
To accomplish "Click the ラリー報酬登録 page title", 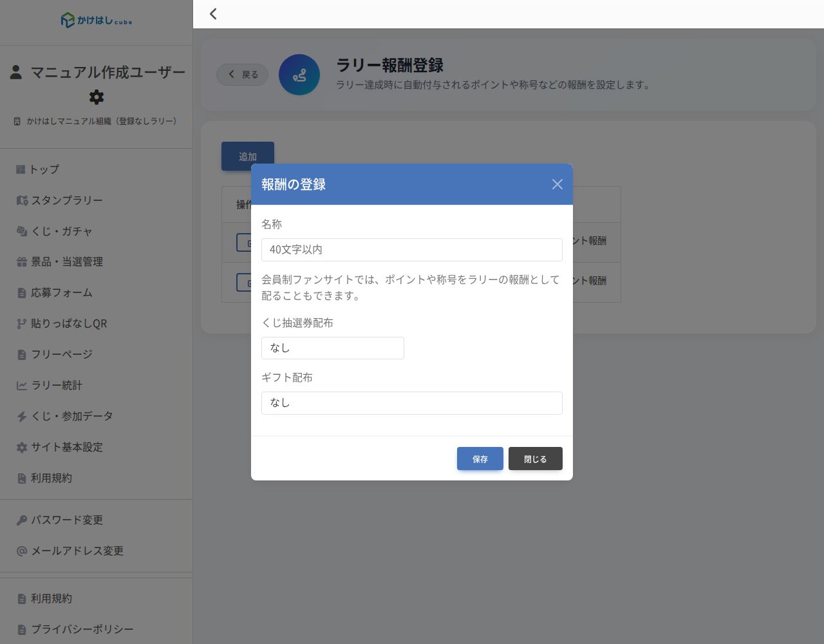I will click(389, 66).
